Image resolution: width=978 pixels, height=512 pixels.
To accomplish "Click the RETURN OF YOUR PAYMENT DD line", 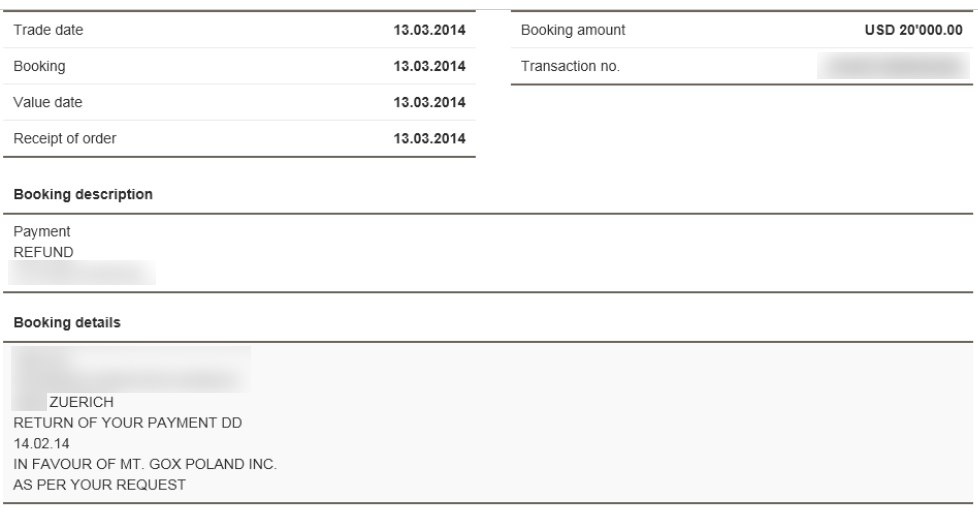I will click(127, 423).
